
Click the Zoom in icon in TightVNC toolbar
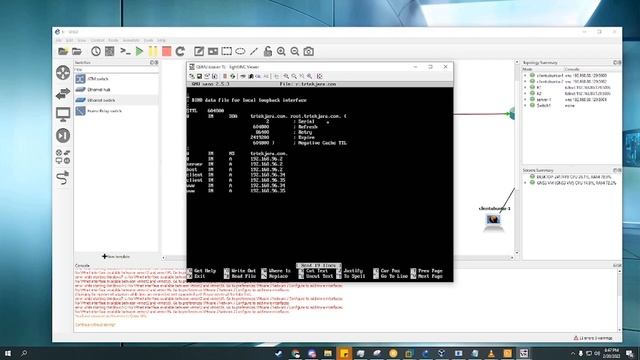point(286,76)
